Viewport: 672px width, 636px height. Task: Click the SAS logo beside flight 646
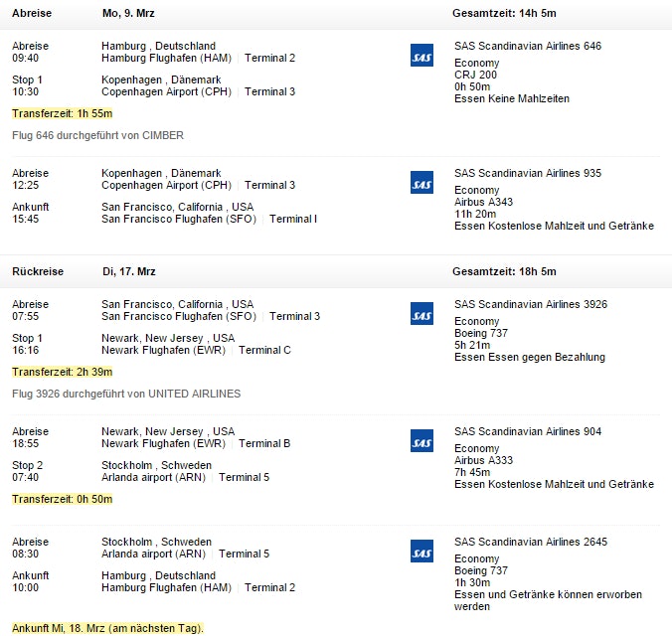click(421, 56)
